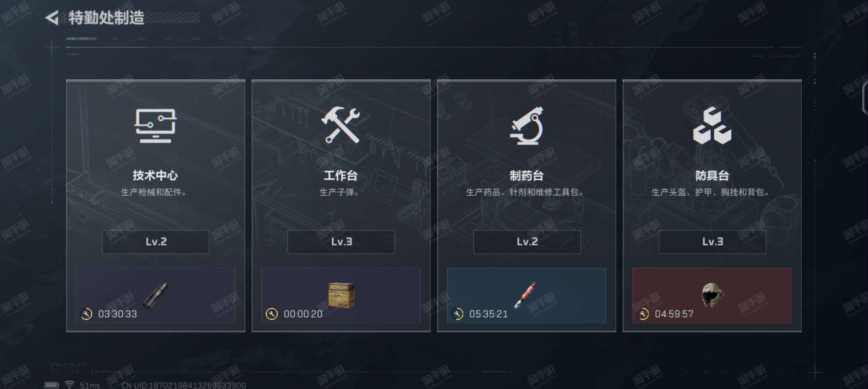
Task: Click the helmet production slot
Action: [712, 295]
